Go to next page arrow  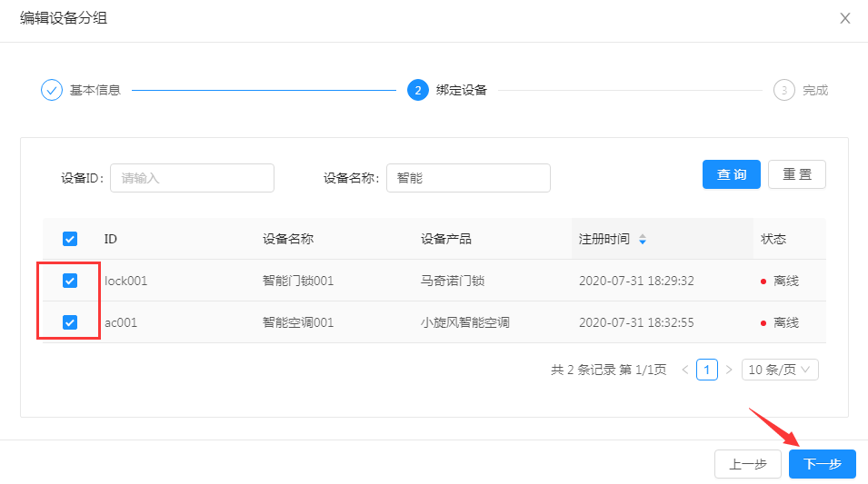729,370
